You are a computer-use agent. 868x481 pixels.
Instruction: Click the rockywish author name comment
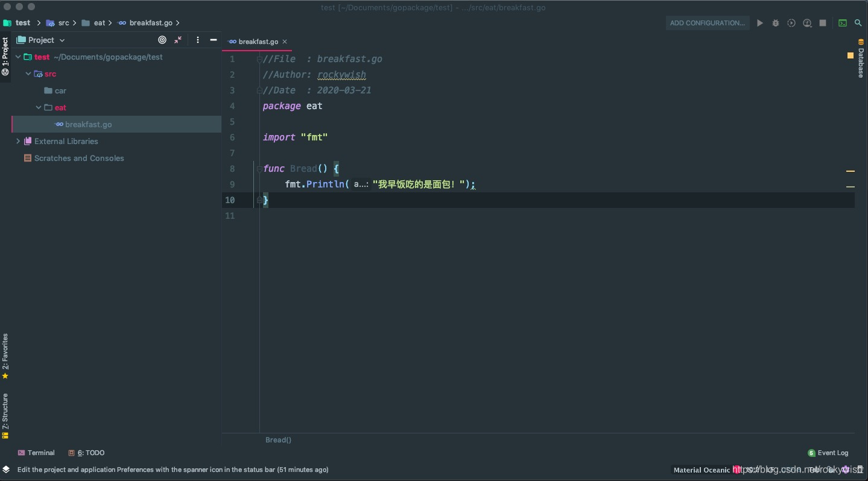pos(341,75)
